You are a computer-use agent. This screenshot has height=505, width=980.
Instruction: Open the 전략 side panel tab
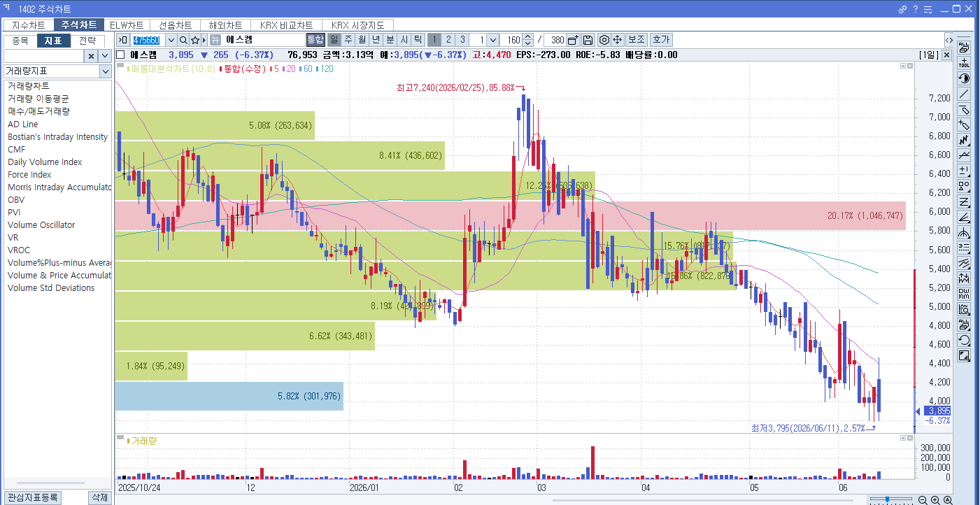click(87, 41)
